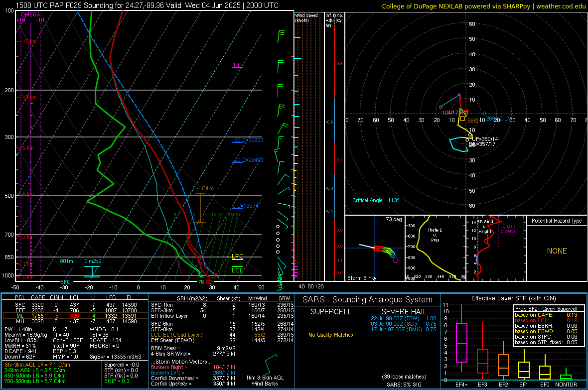Click the weather.cod.edu NEXLAB credit text
The height and width of the screenshot is (390, 588).
tap(483, 6)
